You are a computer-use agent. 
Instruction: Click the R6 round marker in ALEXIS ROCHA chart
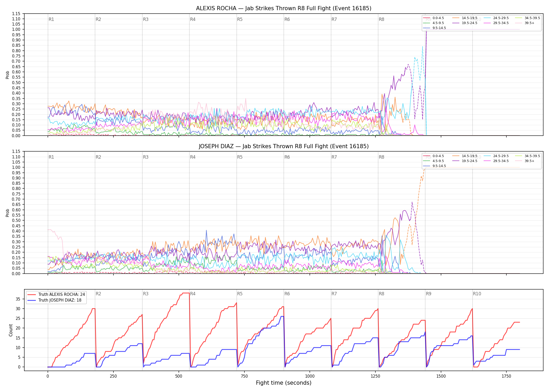click(x=287, y=19)
